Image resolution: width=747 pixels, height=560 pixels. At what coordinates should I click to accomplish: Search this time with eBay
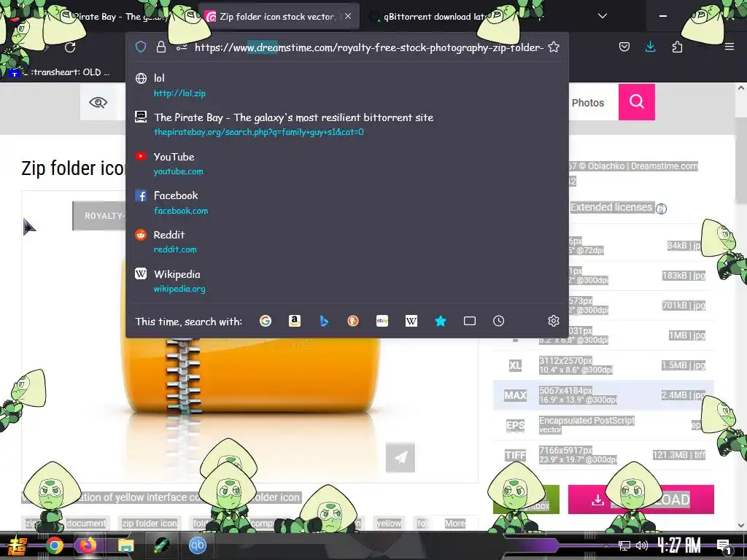click(x=382, y=321)
